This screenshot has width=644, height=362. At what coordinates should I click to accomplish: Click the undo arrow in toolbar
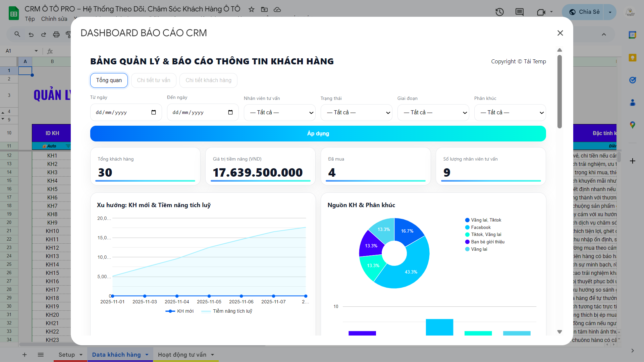(x=31, y=34)
